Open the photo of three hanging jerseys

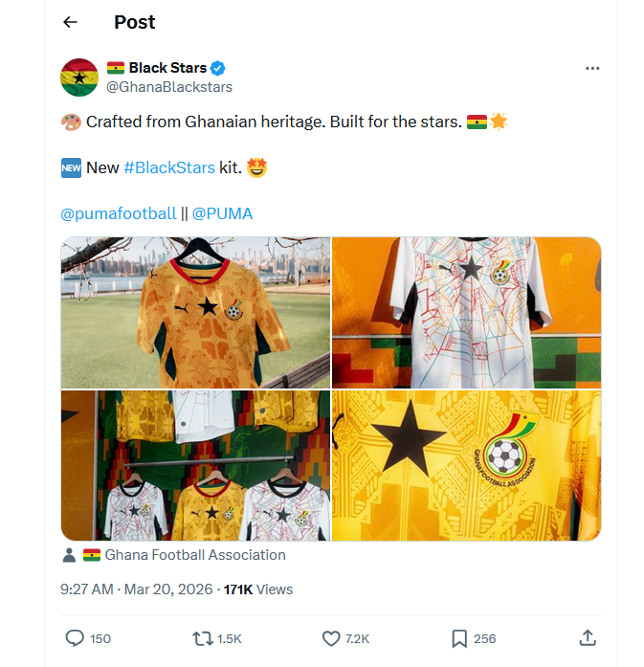point(195,465)
